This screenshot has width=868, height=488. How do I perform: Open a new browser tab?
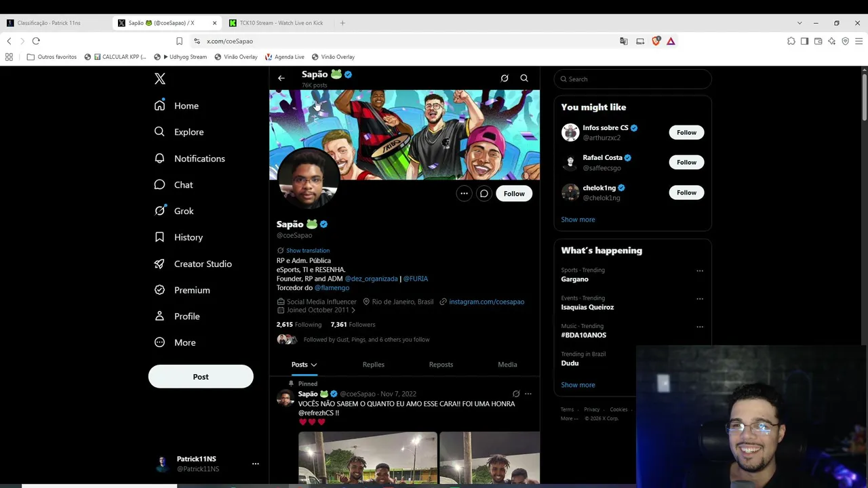(342, 23)
